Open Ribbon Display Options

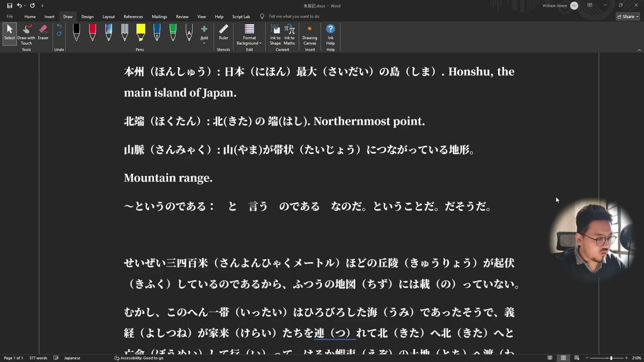click(590, 6)
